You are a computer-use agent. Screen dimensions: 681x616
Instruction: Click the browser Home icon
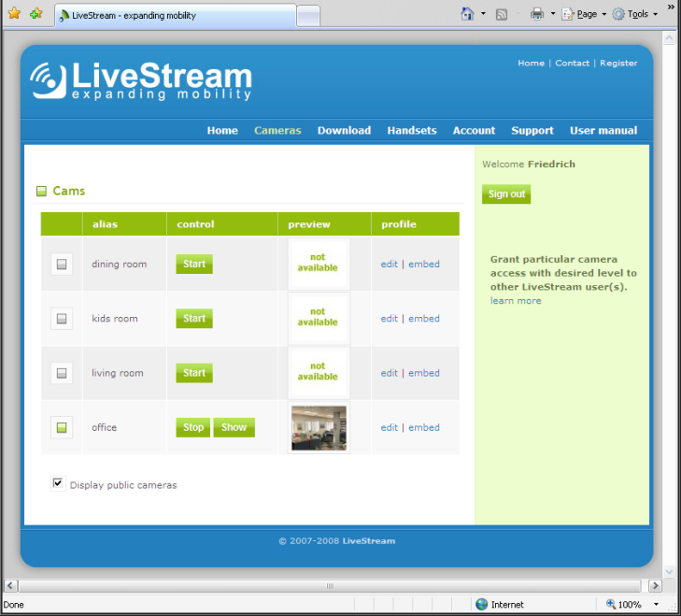click(x=467, y=14)
